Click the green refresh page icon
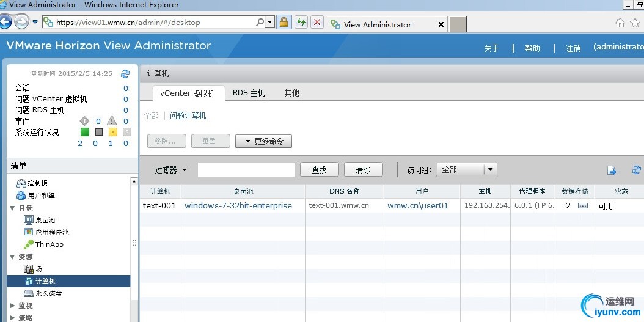Image resolution: width=644 pixels, height=322 pixels. (x=301, y=22)
